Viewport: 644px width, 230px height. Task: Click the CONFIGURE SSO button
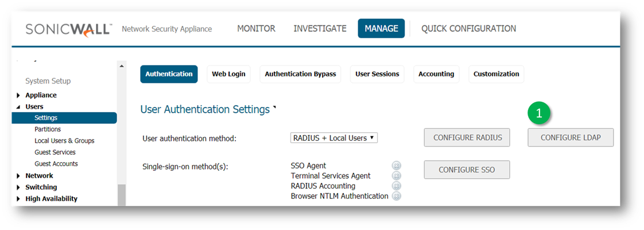(467, 170)
